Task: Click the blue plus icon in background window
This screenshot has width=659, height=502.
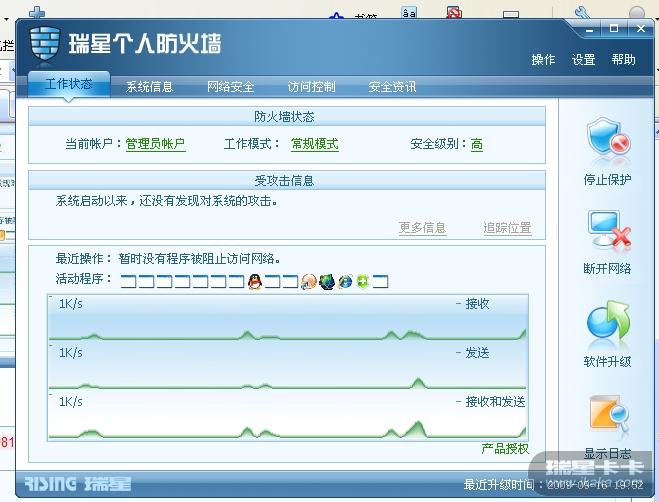Action: point(37,13)
